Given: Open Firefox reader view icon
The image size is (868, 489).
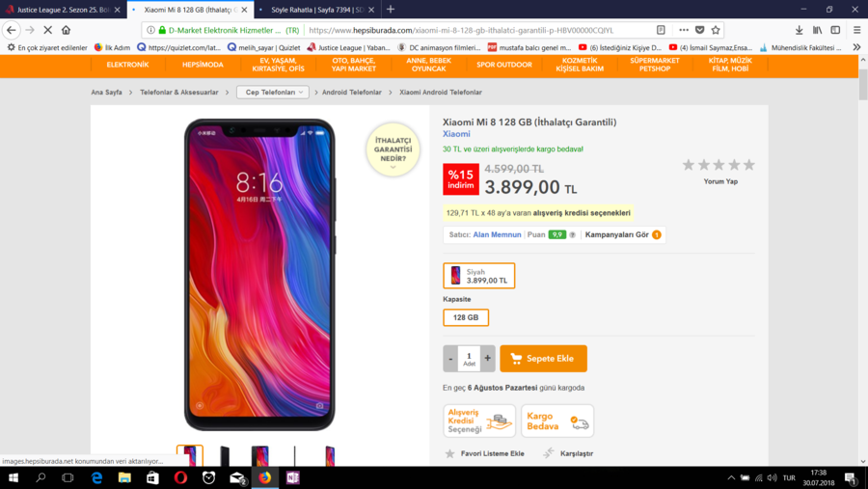Looking at the screenshot, I should (x=661, y=30).
